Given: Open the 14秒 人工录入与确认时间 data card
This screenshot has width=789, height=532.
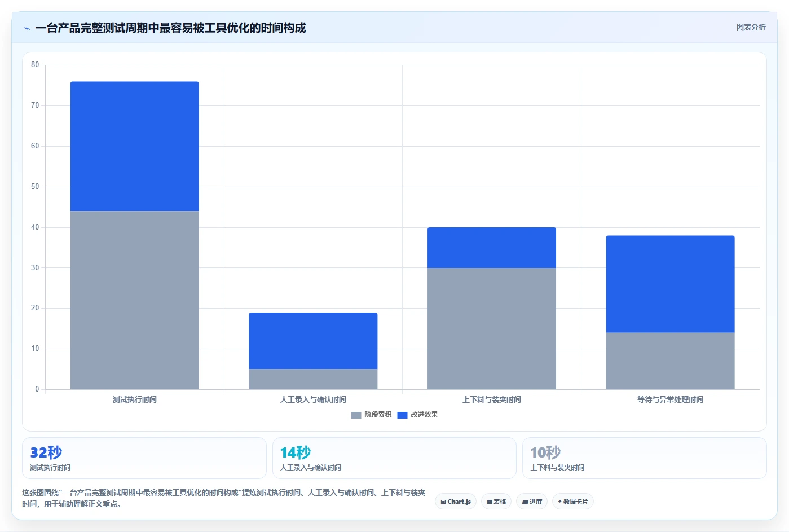Looking at the screenshot, I should coord(394,458).
